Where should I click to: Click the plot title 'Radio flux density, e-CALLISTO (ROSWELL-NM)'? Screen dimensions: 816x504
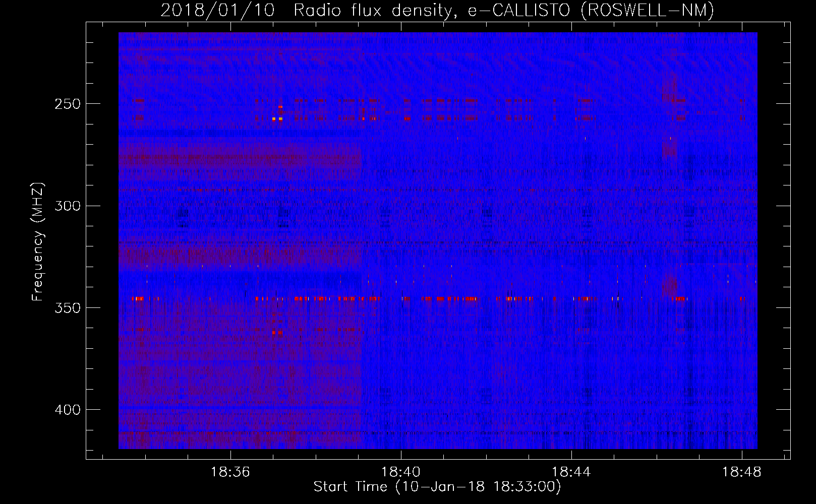(x=504, y=10)
